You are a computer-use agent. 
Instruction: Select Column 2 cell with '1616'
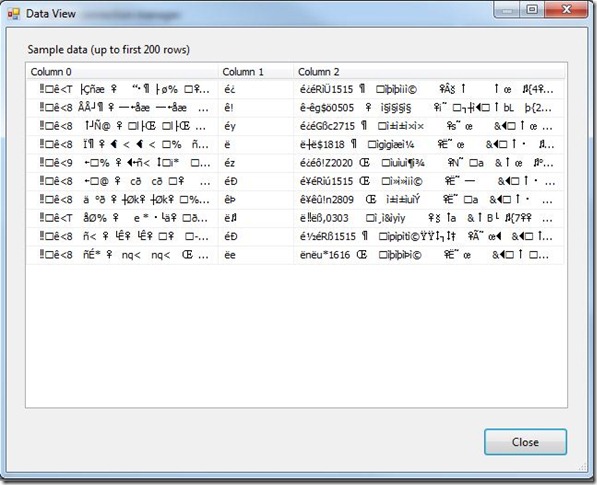pos(429,255)
